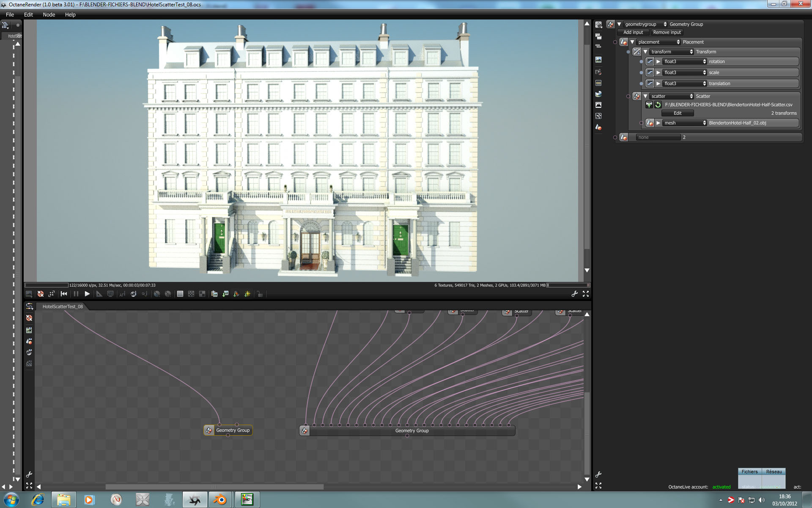Open the render viewport wrench settings

point(574,294)
